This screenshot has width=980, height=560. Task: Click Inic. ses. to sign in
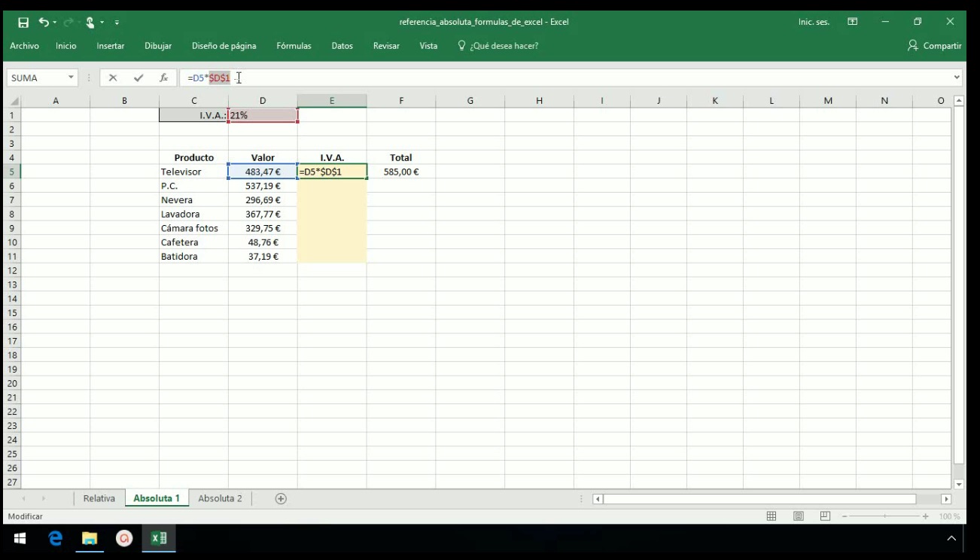coord(814,22)
